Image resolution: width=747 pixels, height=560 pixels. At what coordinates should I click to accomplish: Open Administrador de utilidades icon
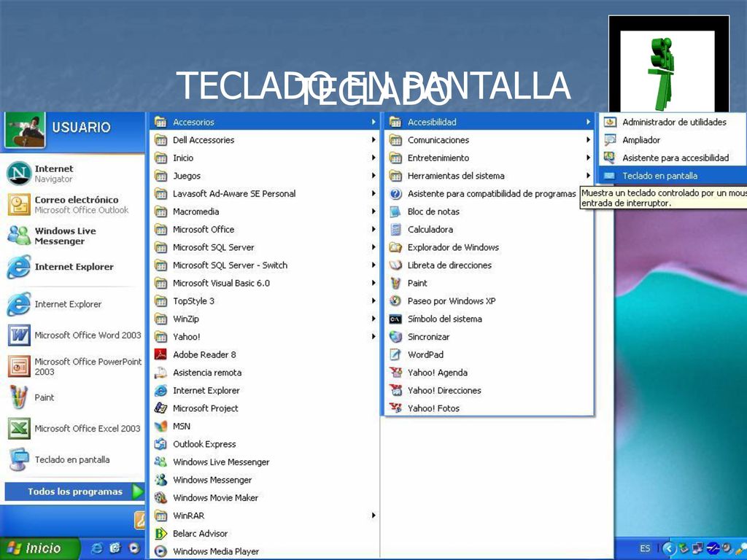[610, 122]
